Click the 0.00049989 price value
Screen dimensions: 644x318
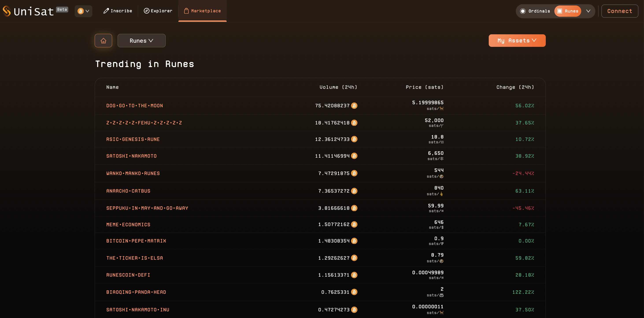coord(428,273)
